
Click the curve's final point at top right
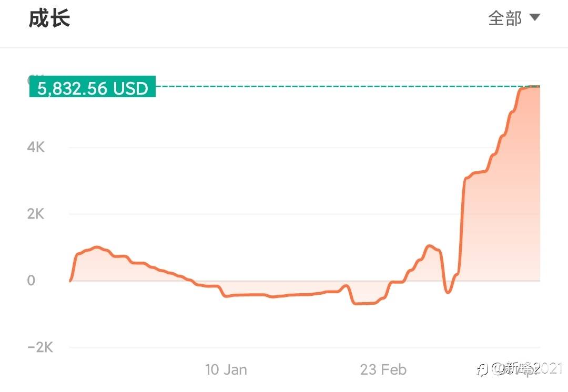click(x=539, y=86)
